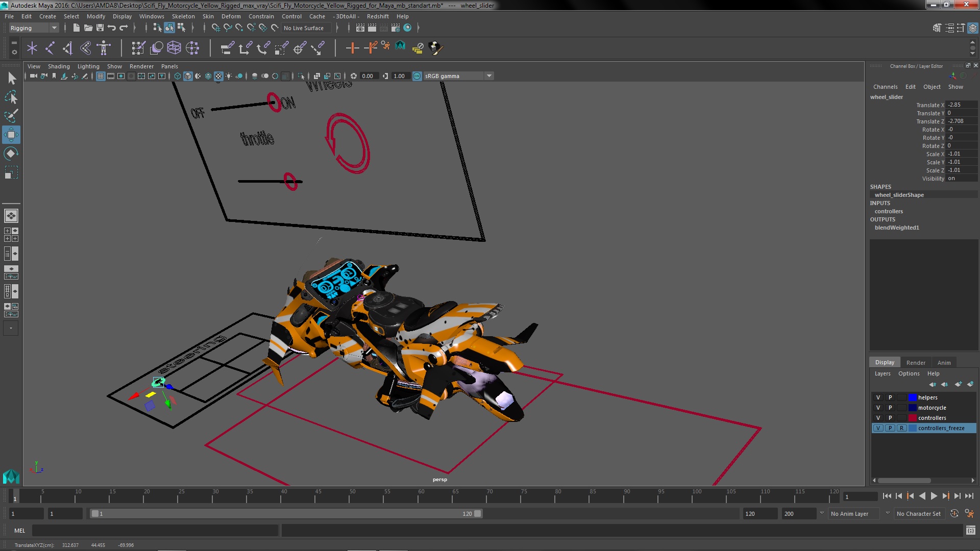The width and height of the screenshot is (980, 551).
Task: Click the Play forwards button
Action: pyautogui.click(x=934, y=496)
